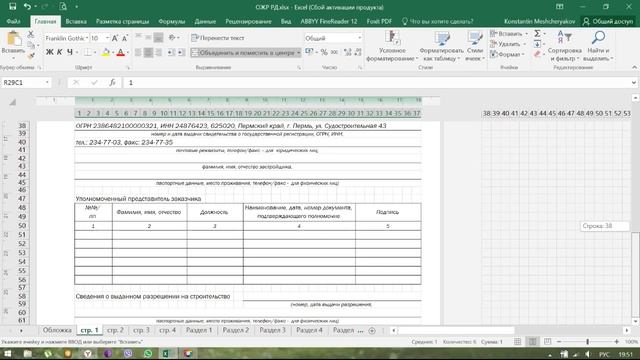Open Find and Select (Найти и выделить)
The width and height of the screenshot is (640, 360).
tap(598, 46)
